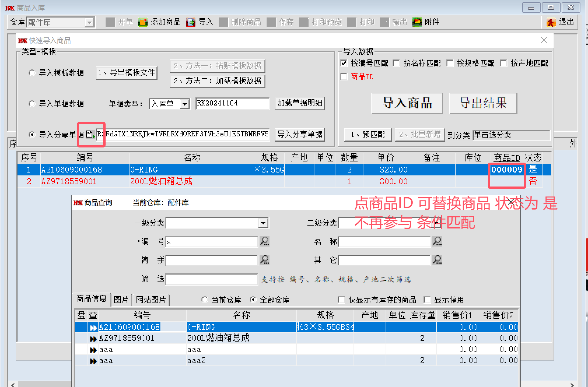The height and width of the screenshot is (387, 588).
Task: Toggle 按编号匹配 checkbox
Action: click(x=344, y=63)
